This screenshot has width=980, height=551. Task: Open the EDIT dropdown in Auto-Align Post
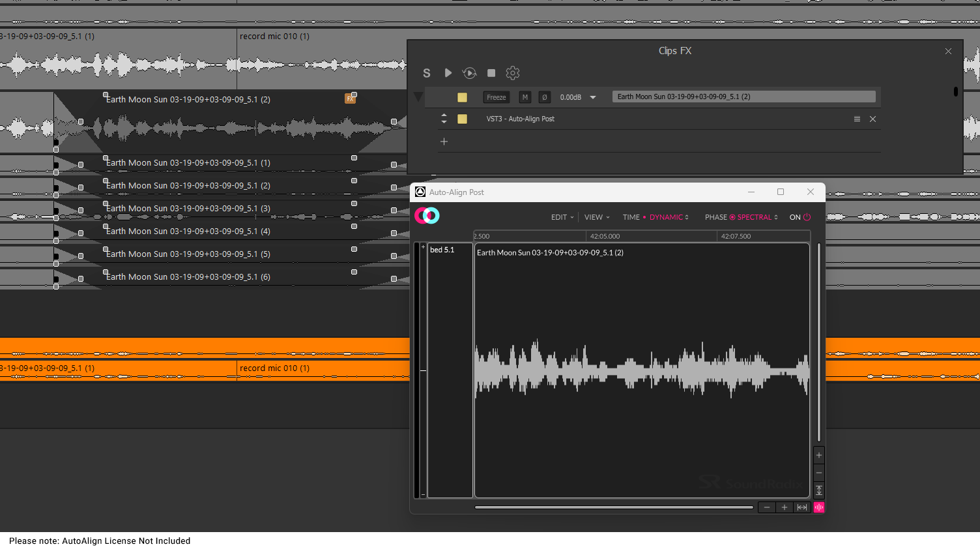pyautogui.click(x=561, y=217)
